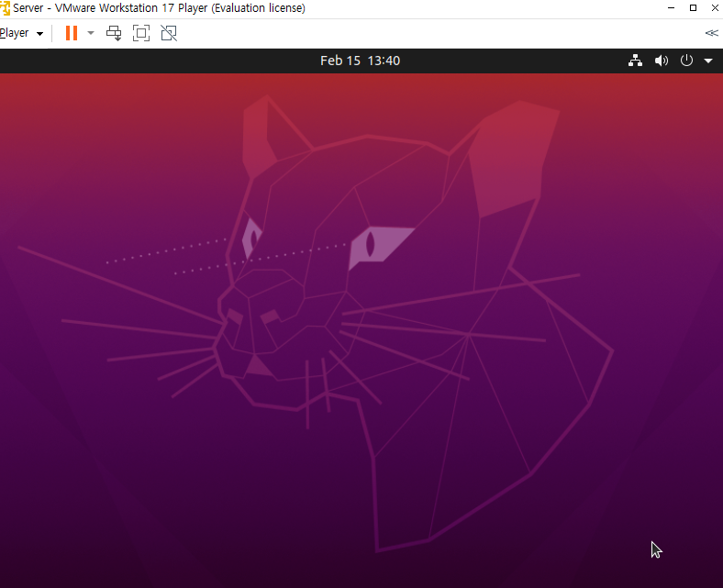Collapse the toolbar with double chevron

711,33
